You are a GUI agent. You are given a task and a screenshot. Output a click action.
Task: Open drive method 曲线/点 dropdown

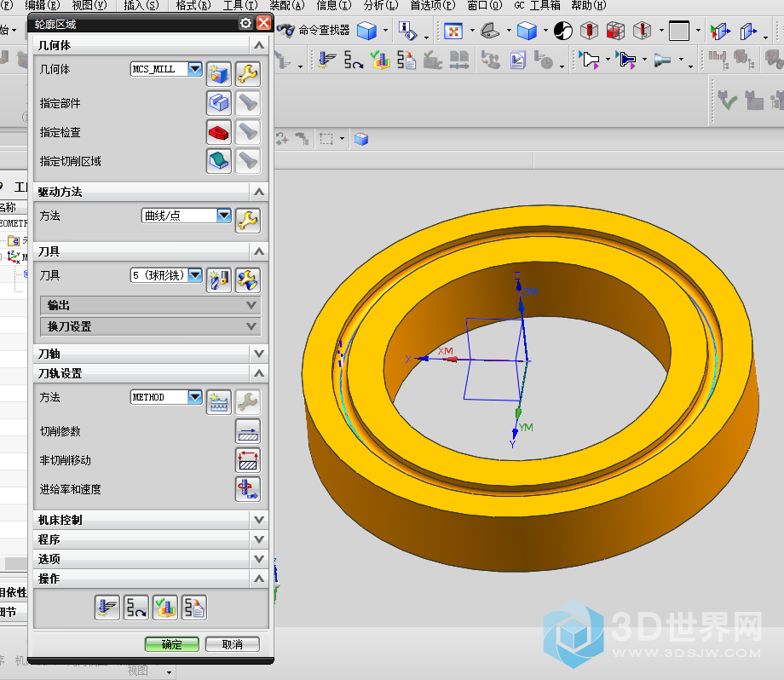224,216
